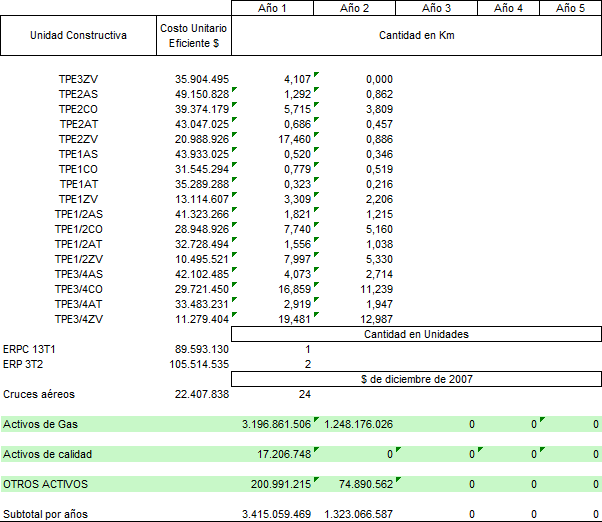
Task: Click the "Año 5" column header
Action: tap(571, 8)
